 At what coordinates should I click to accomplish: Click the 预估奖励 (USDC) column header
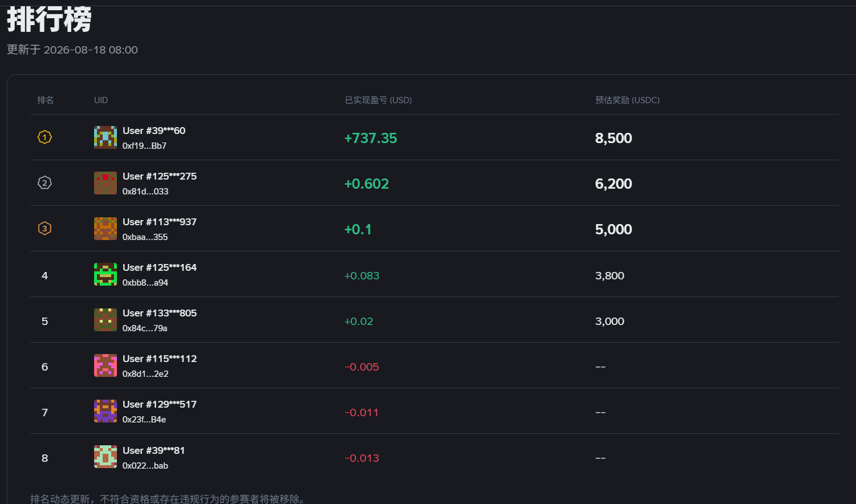click(x=627, y=100)
